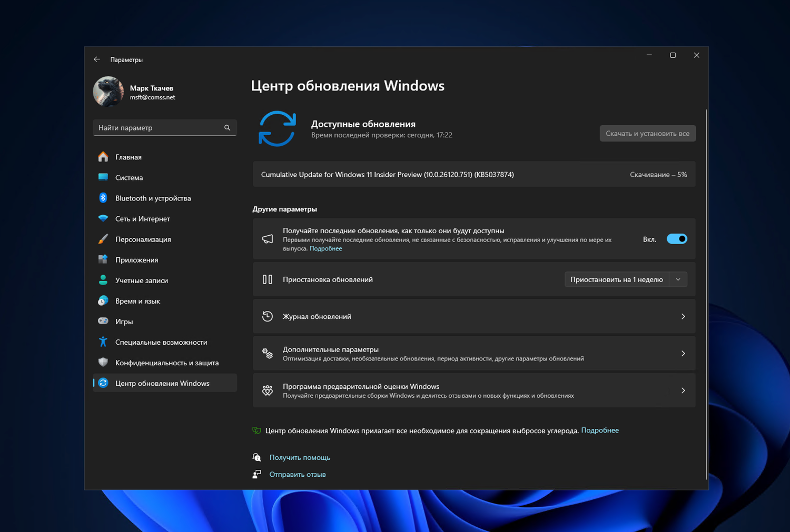Click the megaphone icon for latest updates
Viewport: 790px width, 532px height.
(x=268, y=239)
